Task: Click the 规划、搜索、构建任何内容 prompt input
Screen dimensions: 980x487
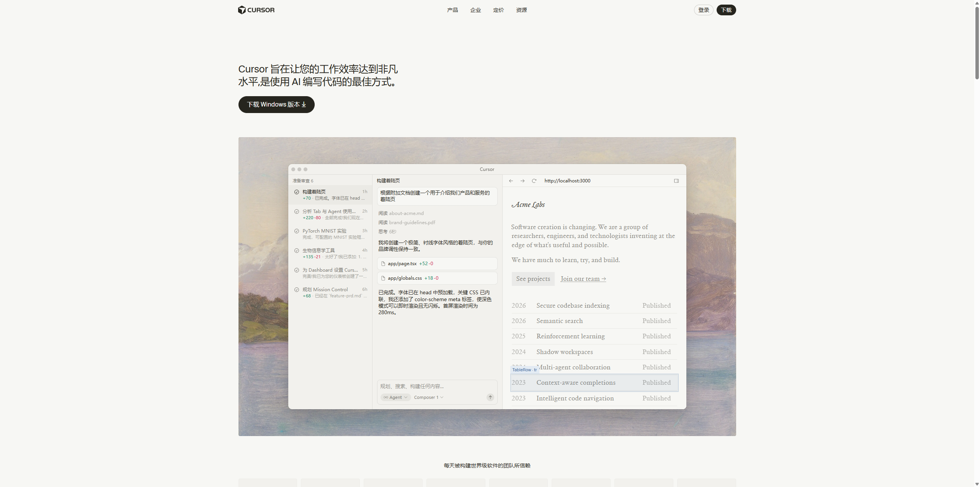Action: [437, 386]
